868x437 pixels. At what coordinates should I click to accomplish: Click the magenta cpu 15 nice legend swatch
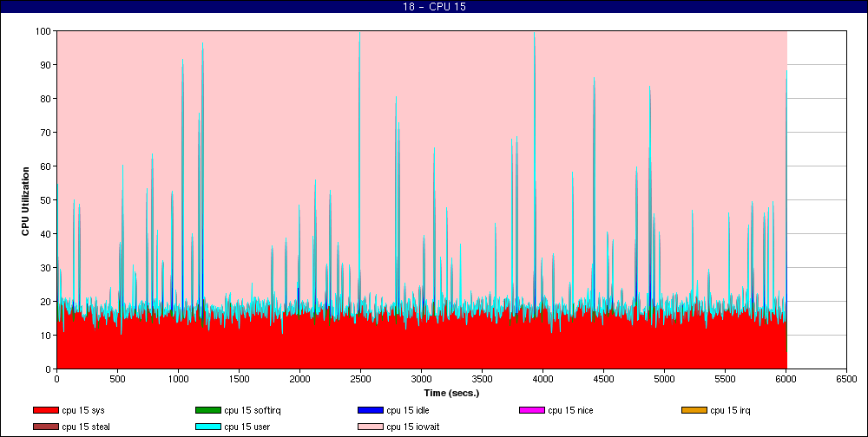(532, 410)
